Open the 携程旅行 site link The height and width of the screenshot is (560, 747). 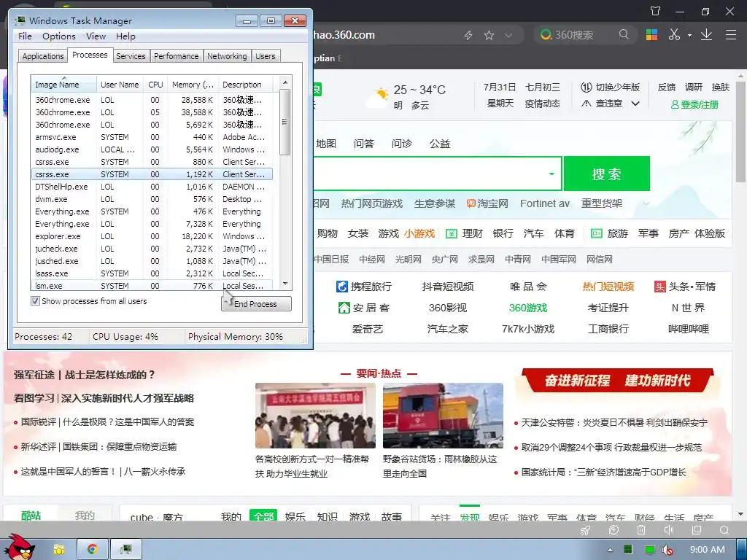pos(364,287)
